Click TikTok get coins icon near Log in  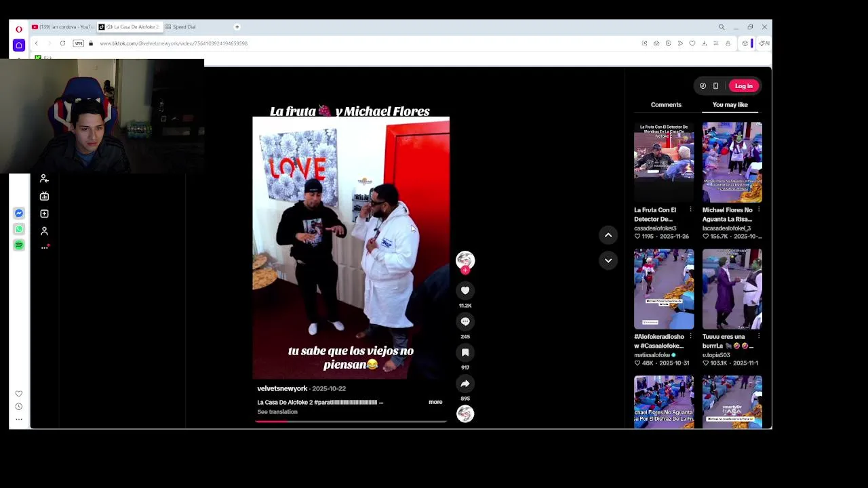click(x=703, y=86)
